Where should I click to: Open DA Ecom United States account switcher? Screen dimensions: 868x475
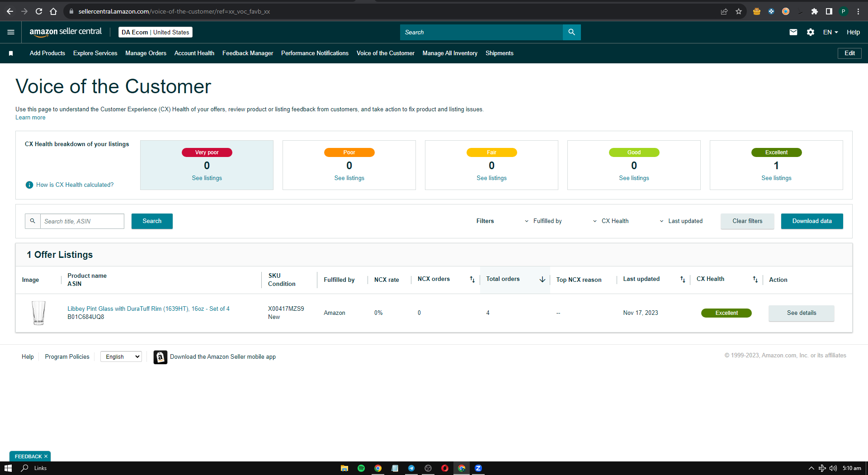(156, 32)
